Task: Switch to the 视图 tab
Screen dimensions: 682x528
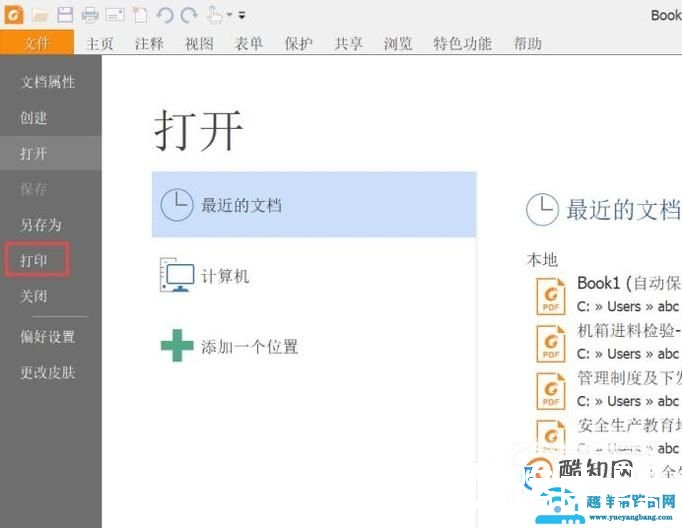Action: point(199,43)
